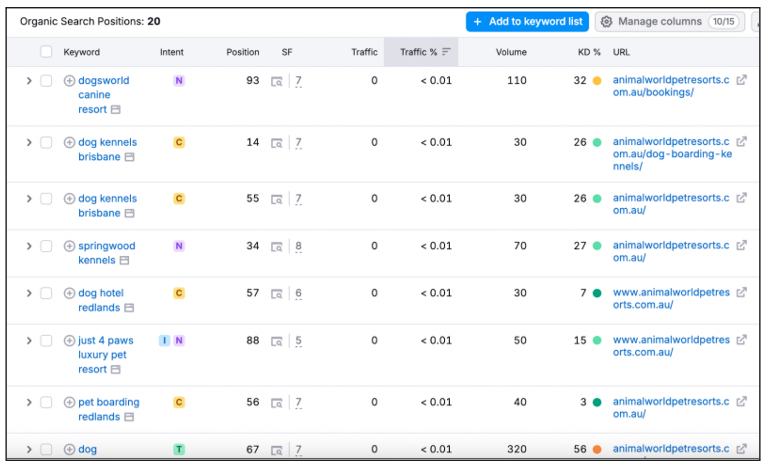
Task: Expand the just 4 paws luxury pet resort row
Action: pos(29,340)
